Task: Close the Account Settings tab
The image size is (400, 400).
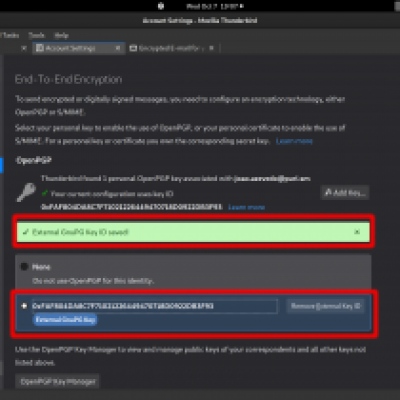Action: [x=118, y=48]
